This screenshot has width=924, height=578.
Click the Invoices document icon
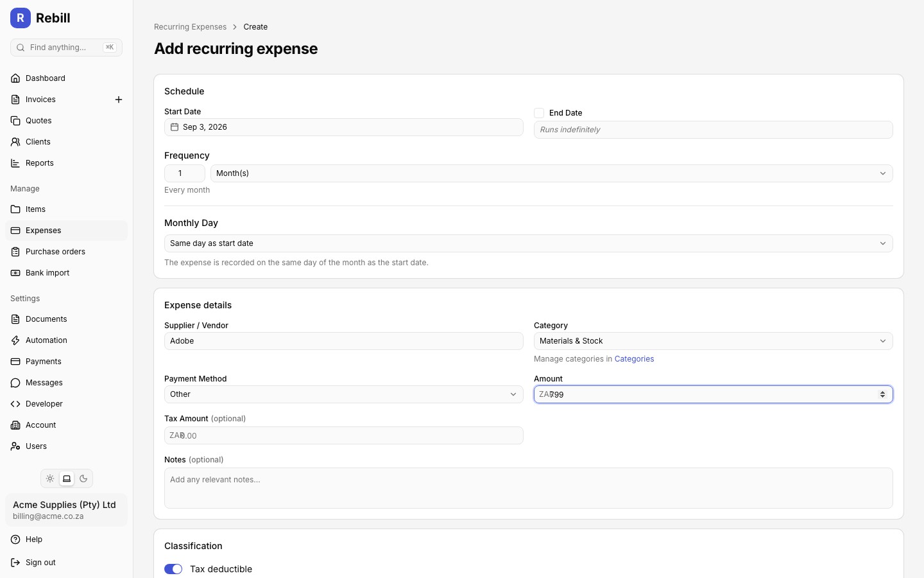coord(15,100)
